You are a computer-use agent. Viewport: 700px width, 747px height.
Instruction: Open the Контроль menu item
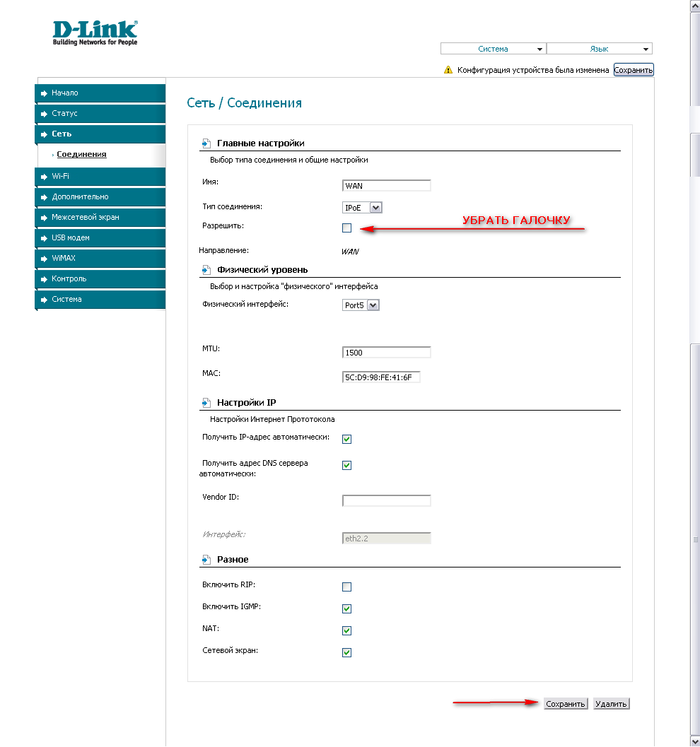coord(100,278)
